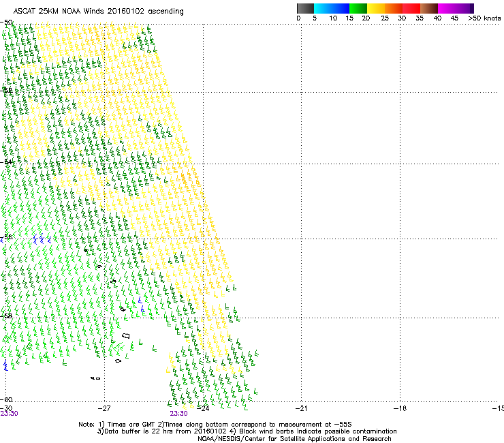Click the '45' value on the wind speed legend

tap(454, 18)
